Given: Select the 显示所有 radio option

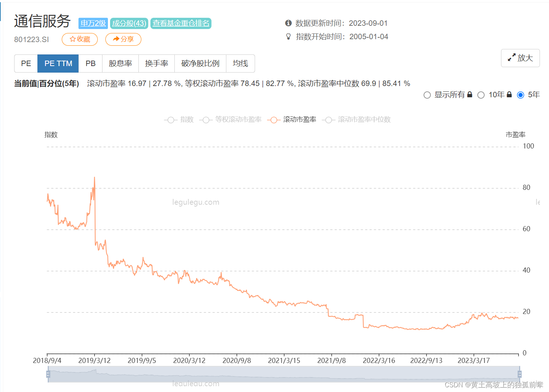Looking at the screenshot, I should (x=427, y=95).
